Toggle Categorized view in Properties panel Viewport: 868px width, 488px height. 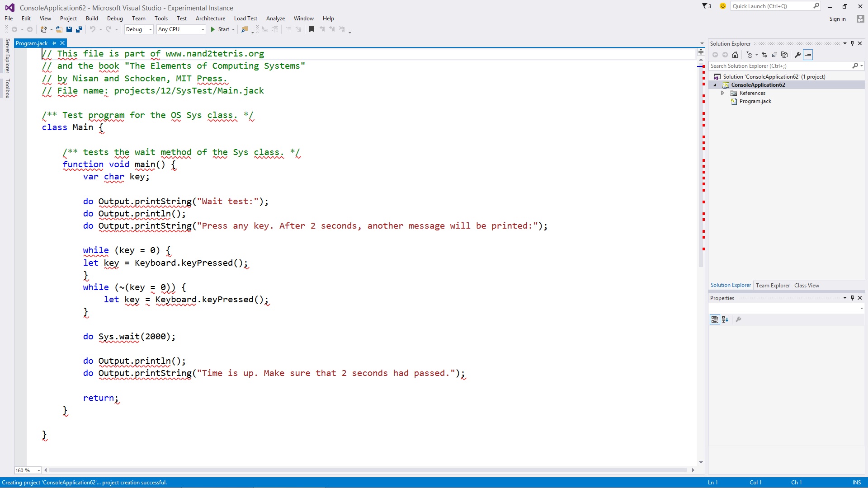click(715, 319)
